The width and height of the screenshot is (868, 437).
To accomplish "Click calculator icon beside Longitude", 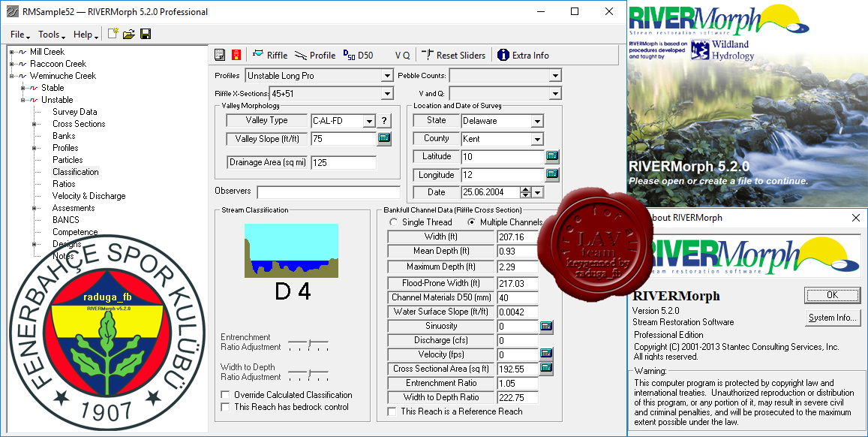I will 552,174.
